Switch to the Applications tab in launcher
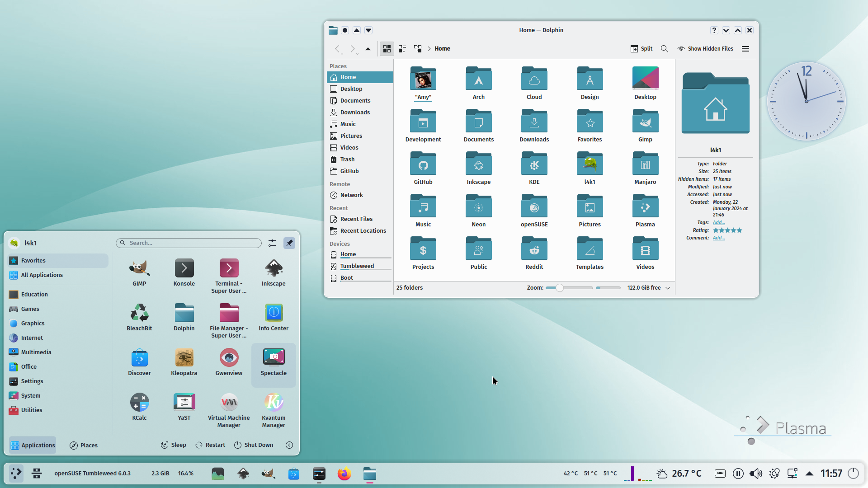868x488 pixels. tap(33, 446)
